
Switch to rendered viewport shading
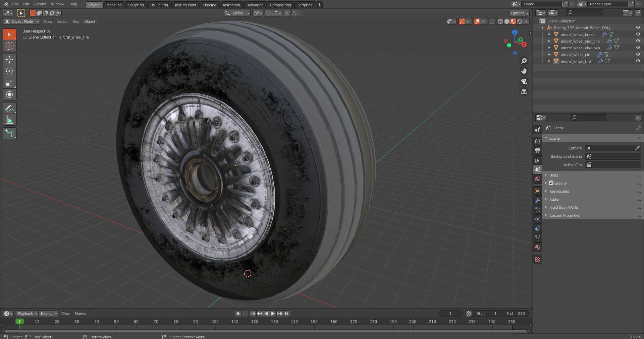pos(520,21)
